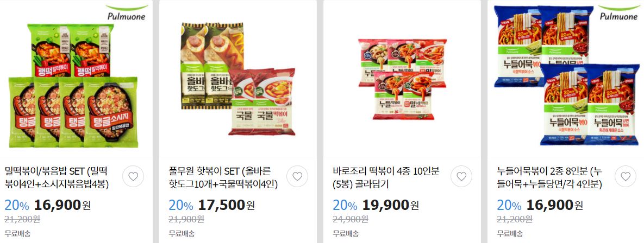View 바로조리 떡볶이 4종 product photo
Screen dimensions: 644x243
pos(402,79)
